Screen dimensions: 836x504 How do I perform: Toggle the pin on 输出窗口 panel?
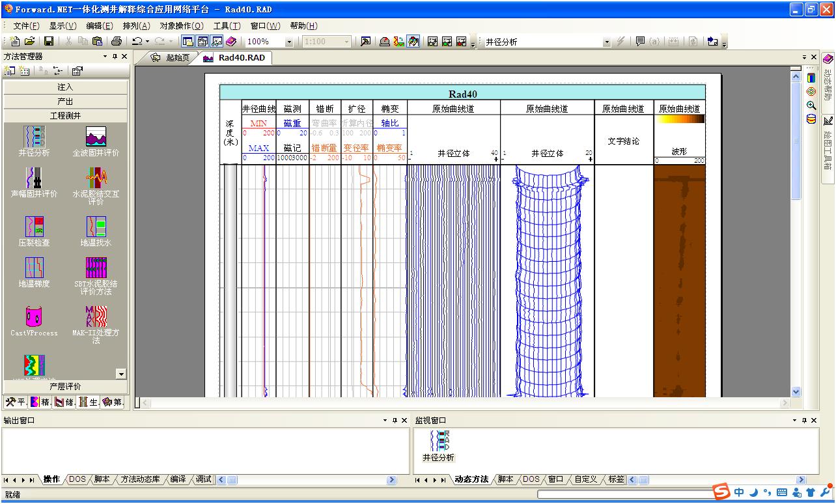click(x=395, y=421)
